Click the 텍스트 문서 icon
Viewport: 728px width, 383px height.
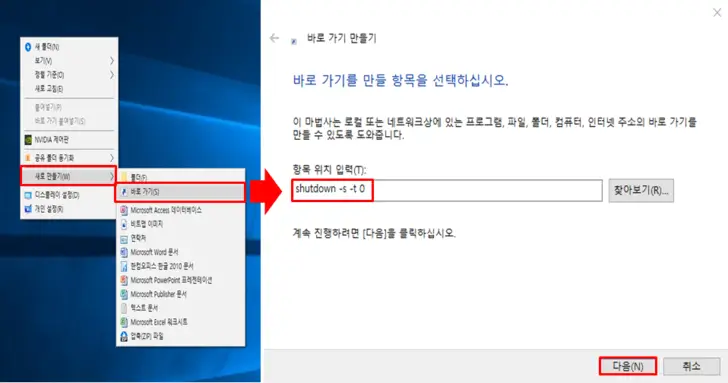coord(124,308)
